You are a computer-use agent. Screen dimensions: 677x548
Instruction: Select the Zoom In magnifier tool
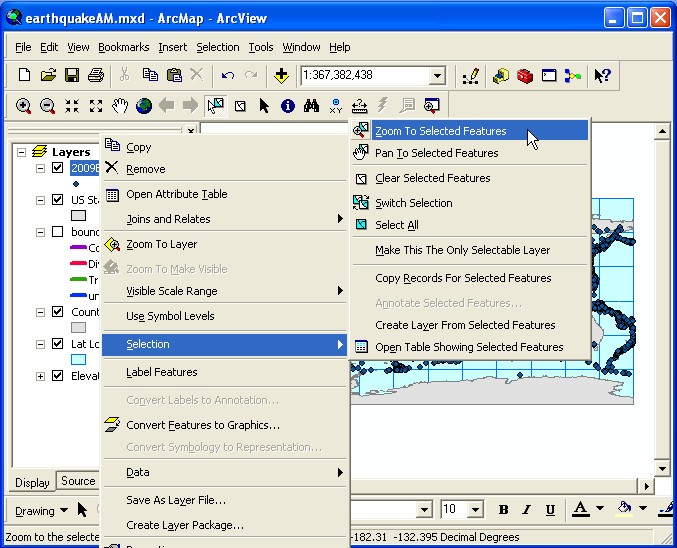pyautogui.click(x=23, y=105)
